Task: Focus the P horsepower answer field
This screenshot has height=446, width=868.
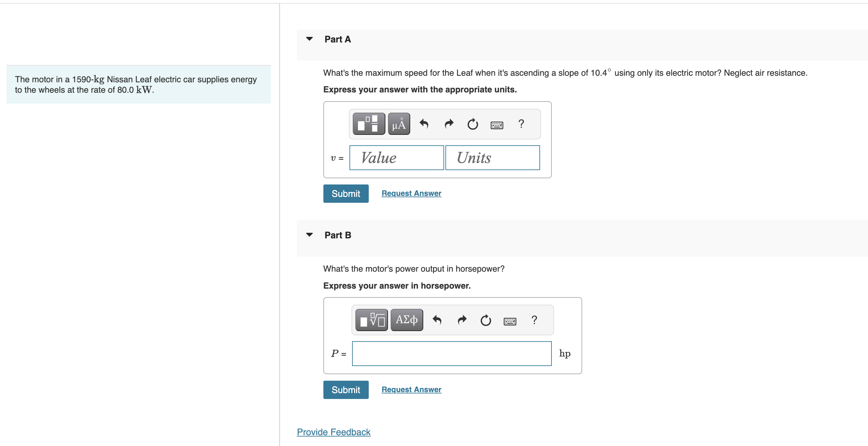Action: [452, 354]
